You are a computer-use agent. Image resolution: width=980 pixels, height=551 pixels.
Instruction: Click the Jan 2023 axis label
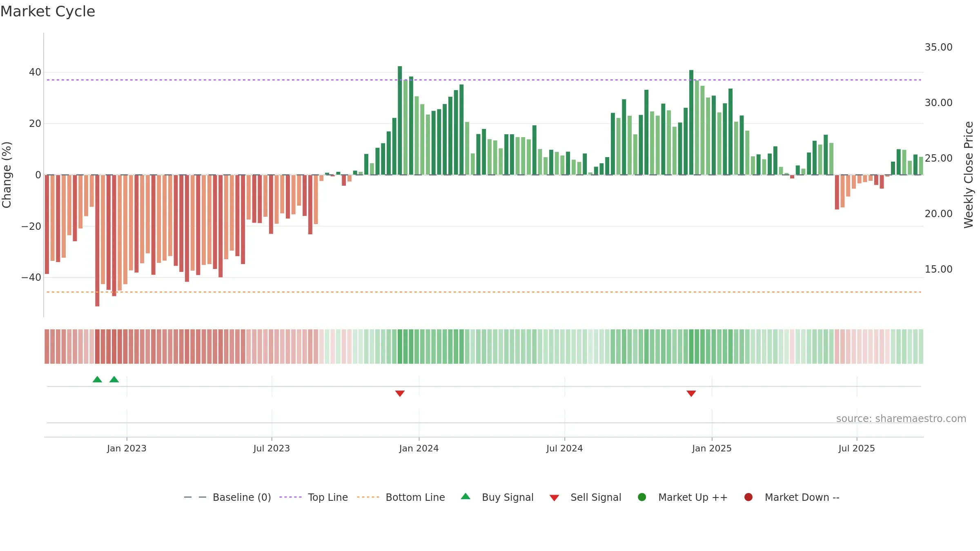click(x=127, y=448)
